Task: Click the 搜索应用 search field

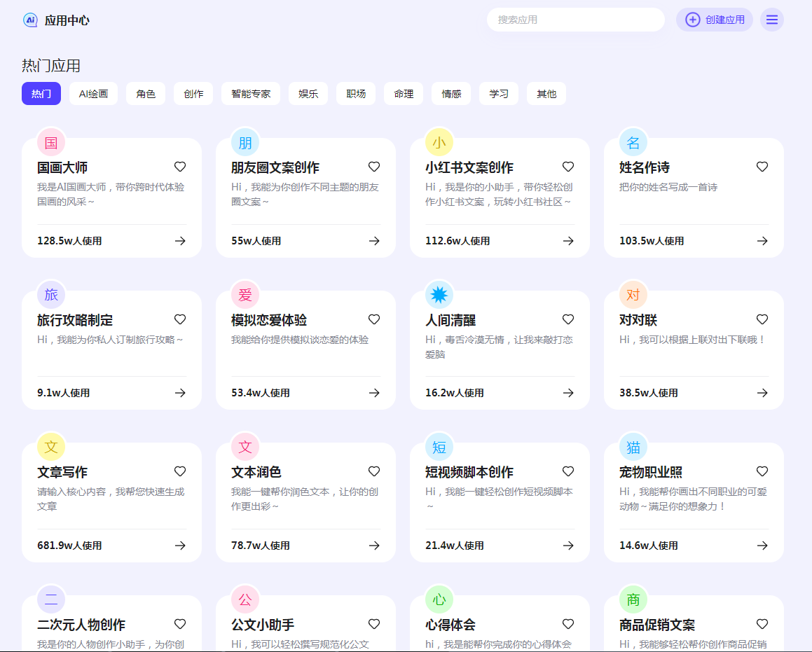Action: 574,20
